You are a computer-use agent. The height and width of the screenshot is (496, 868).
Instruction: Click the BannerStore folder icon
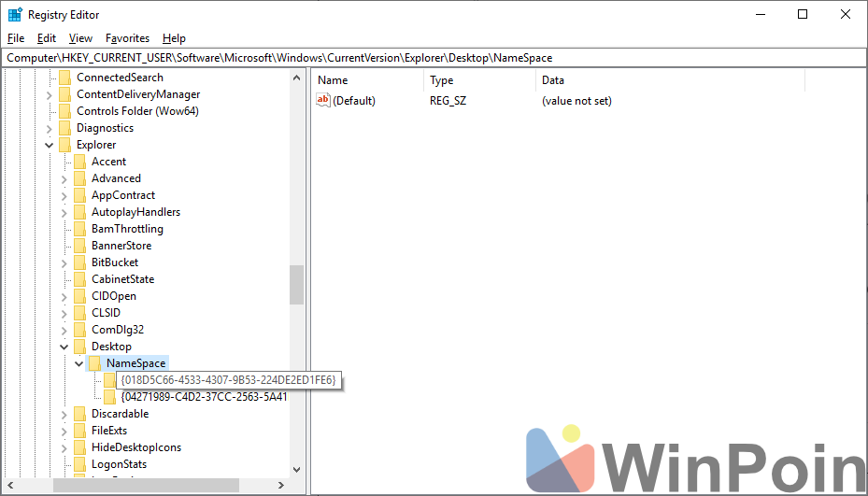pyautogui.click(x=79, y=246)
